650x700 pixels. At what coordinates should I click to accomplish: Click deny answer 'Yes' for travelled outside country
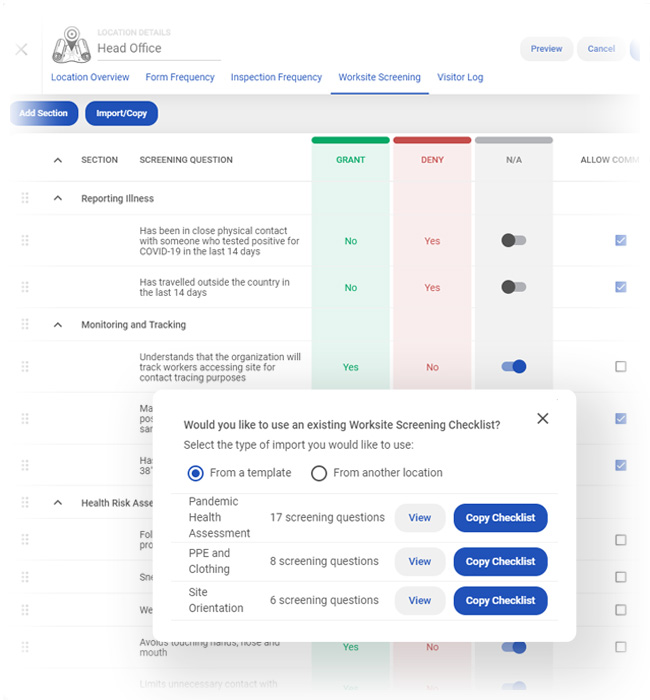pos(432,288)
